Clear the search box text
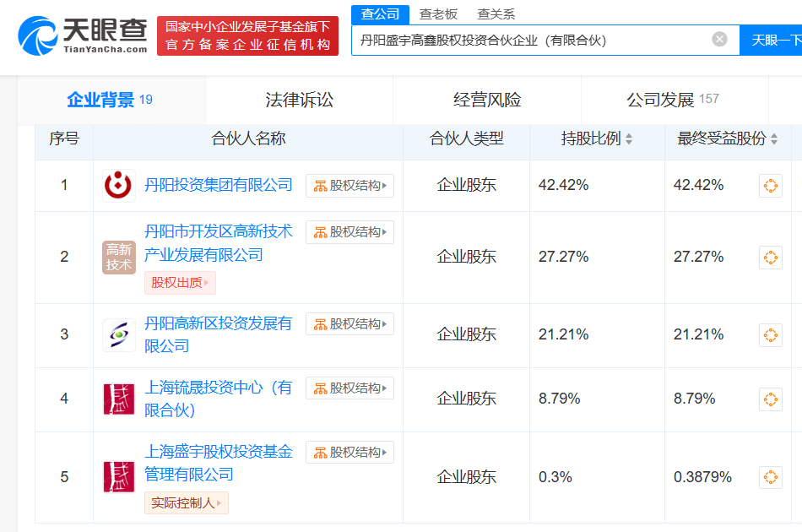 click(719, 40)
